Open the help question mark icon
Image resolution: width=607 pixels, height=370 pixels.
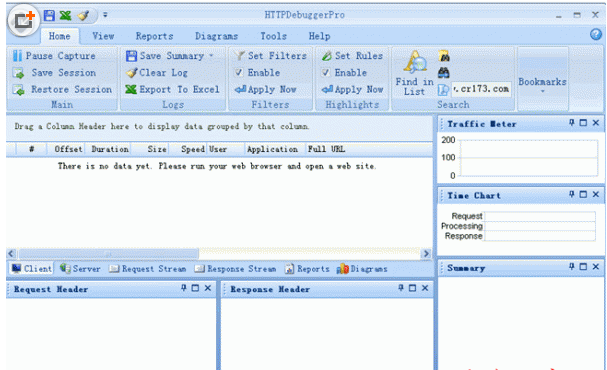pos(596,34)
